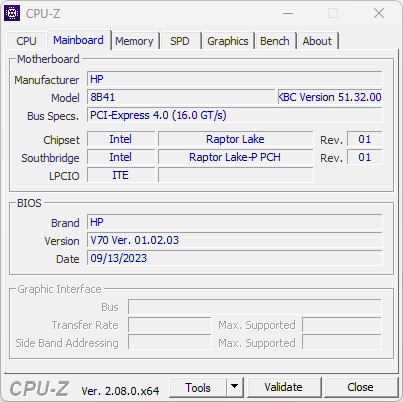403x402 pixels.
Task: Click the Close button at bottom
Action: (x=360, y=387)
